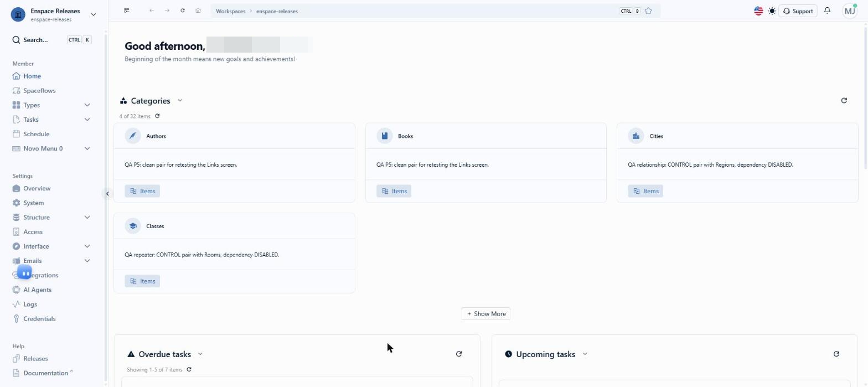Click the Search field in sidebar
Image resolution: width=868 pixels, height=387 pixels.
coord(52,40)
